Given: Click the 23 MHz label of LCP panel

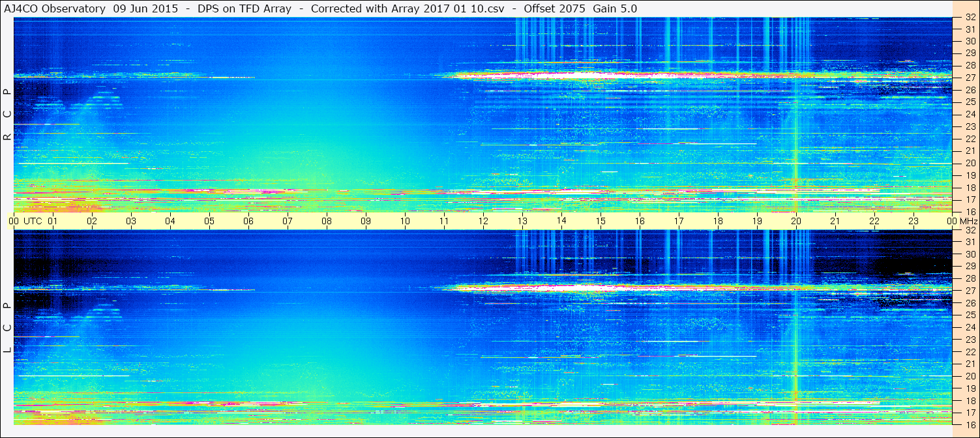Looking at the screenshot, I should click(x=970, y=340).
